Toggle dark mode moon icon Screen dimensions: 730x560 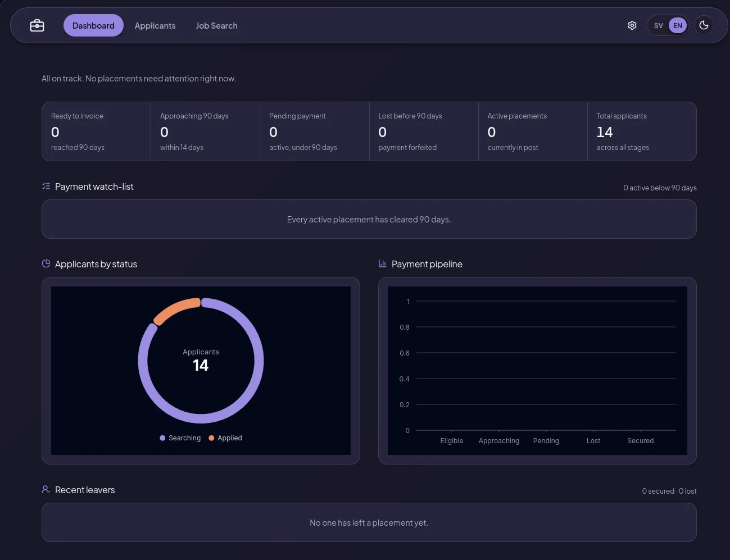coord(704,25)
